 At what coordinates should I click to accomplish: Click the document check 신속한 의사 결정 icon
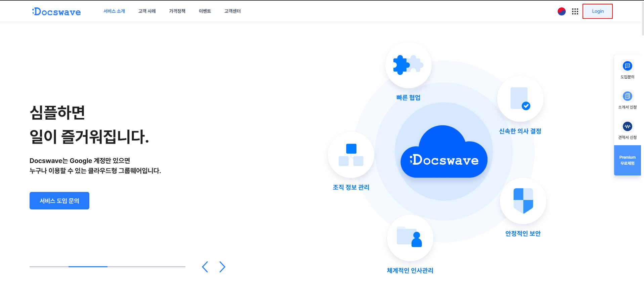520,98
